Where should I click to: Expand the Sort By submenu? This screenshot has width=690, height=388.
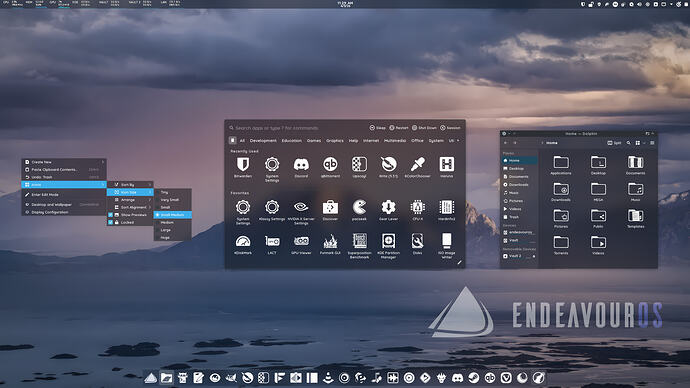pyautogui.click(x=130, y=184)
